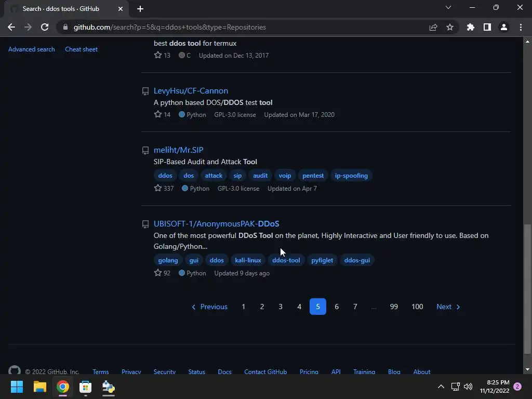Go back using browser back arrow
Image resolution: width=532 pixels, height=399 pixels.
pos(11,27)
